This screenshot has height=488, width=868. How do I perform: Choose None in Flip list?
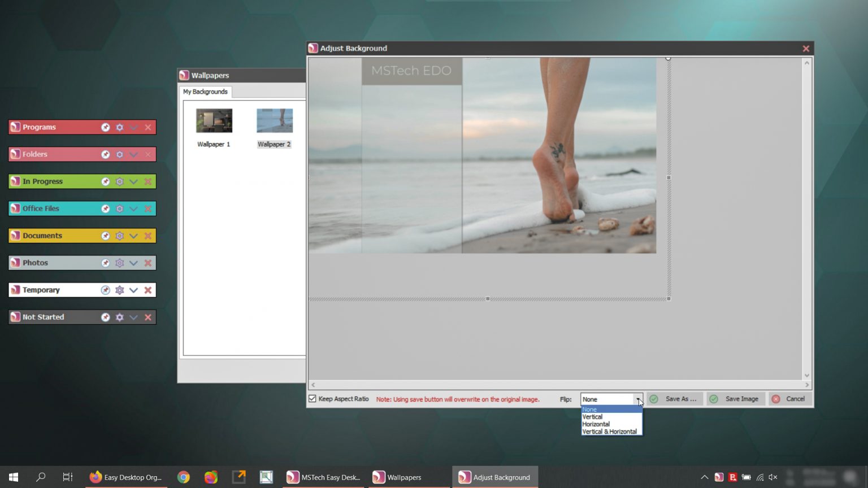click(x=611, y=409)
